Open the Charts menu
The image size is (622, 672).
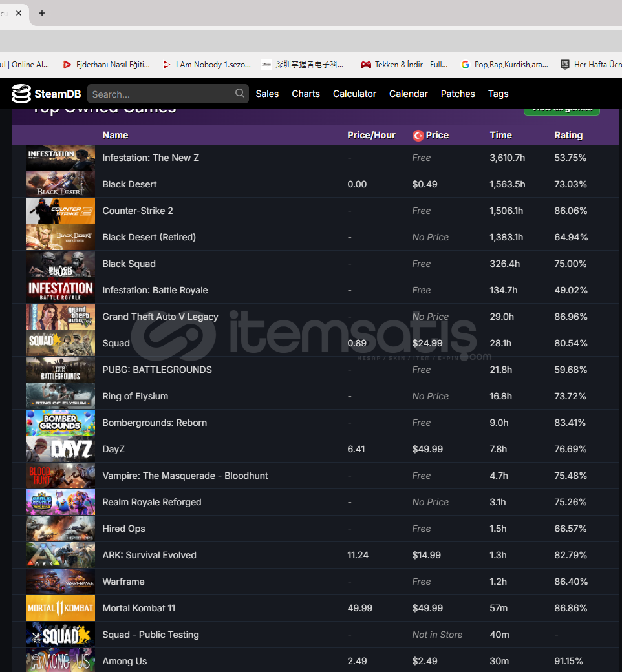(x=306, y=94)
